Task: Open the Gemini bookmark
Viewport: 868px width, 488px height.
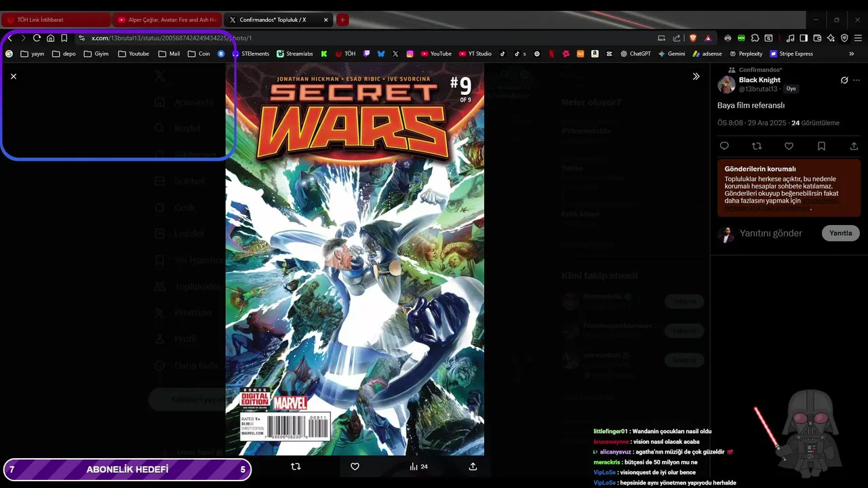Action: coord(671,54)
